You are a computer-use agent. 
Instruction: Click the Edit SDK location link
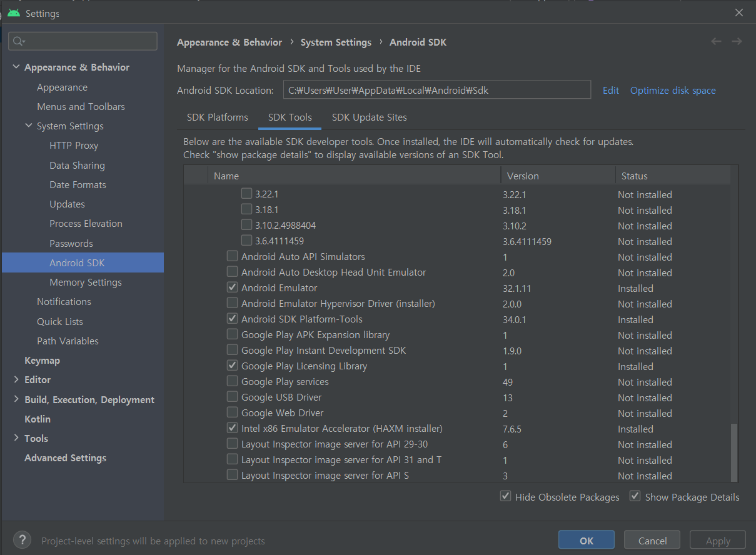click(x=611, y=90)
